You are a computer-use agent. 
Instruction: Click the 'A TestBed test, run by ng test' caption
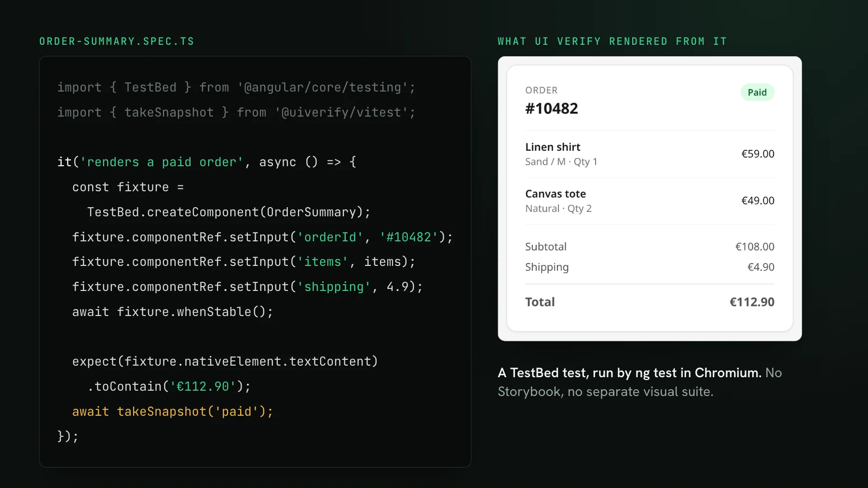click(630, 373)
